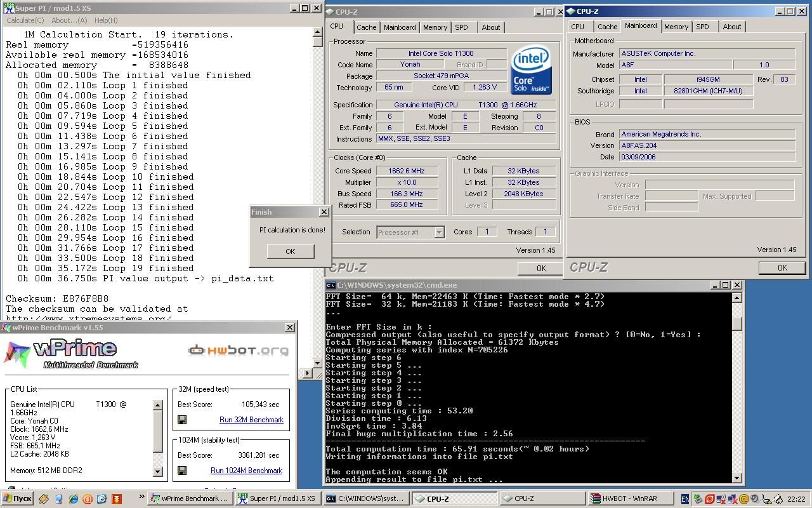812x508 pixels.
Task: Click the cmd.exe title bar icon
Action: tap(331, 285)
